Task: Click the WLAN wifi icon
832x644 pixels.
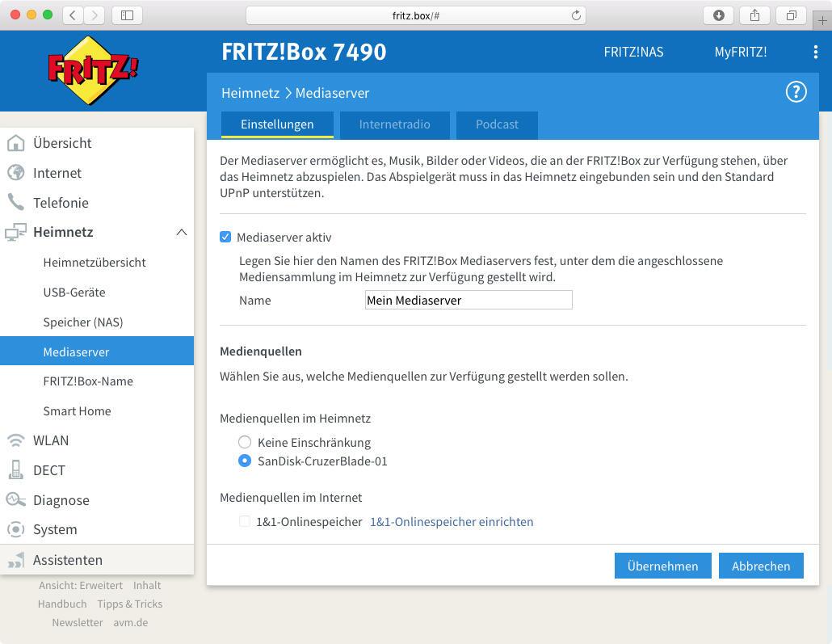Action: click(x=16, y=440)
